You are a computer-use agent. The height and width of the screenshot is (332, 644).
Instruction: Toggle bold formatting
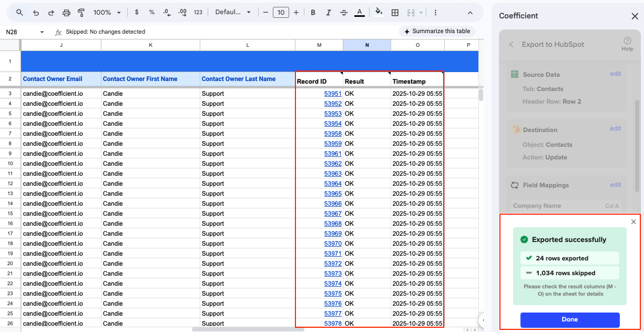pos(313,12)
